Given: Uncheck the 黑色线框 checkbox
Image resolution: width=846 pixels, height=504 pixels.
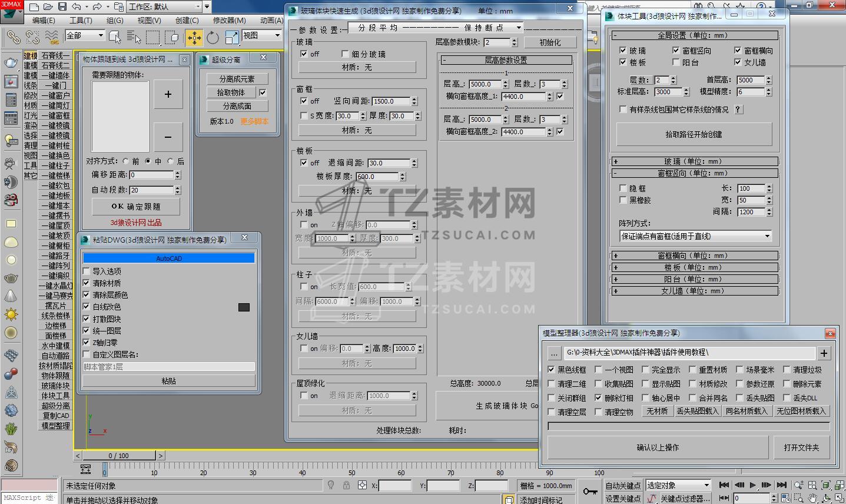Looking at the screenshot, I should 552,370.
